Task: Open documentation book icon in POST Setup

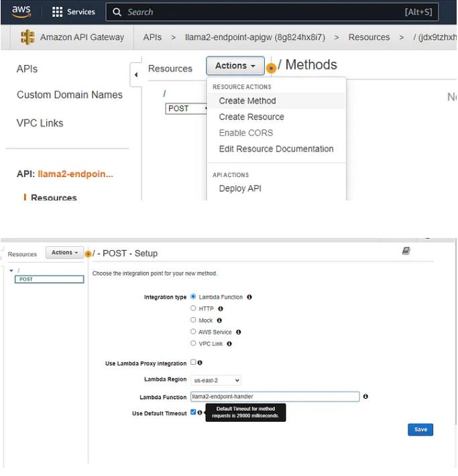Action: point(406,251)
